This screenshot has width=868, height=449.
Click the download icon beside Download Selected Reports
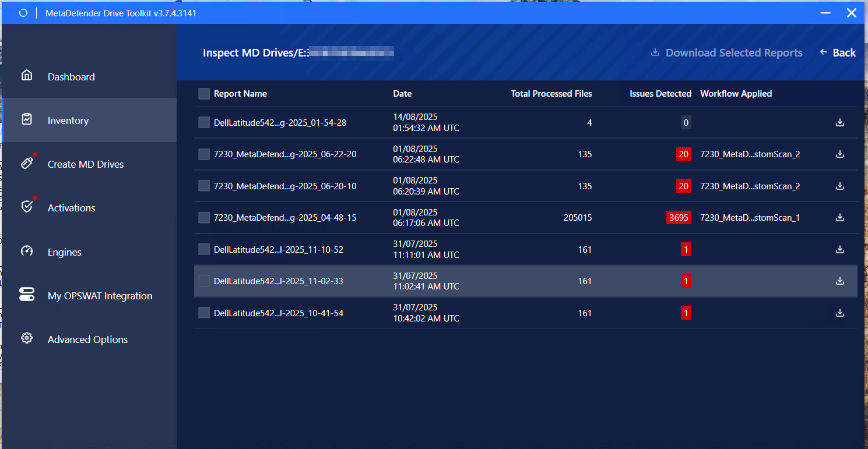655,52
